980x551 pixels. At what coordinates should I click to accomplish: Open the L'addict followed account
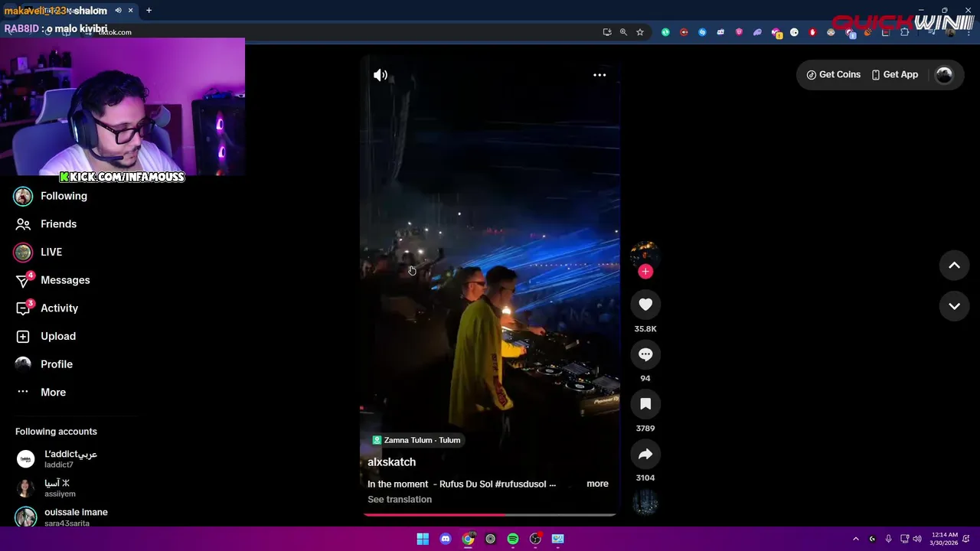(x=58, y=459)
